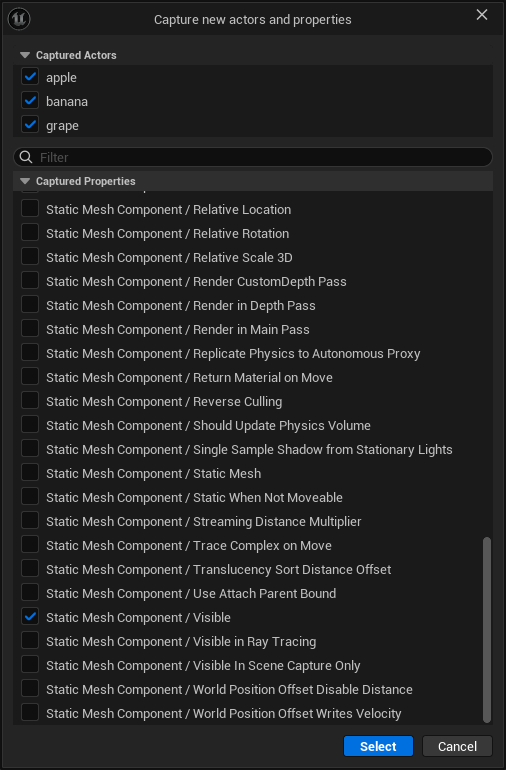Click the 'Captured Properties' header text

85,181
